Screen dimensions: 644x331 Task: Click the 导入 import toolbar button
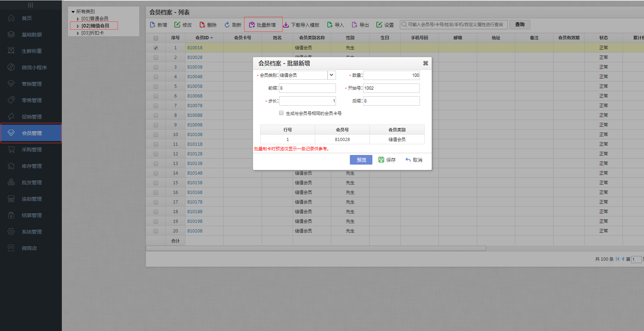pos(336,25)
